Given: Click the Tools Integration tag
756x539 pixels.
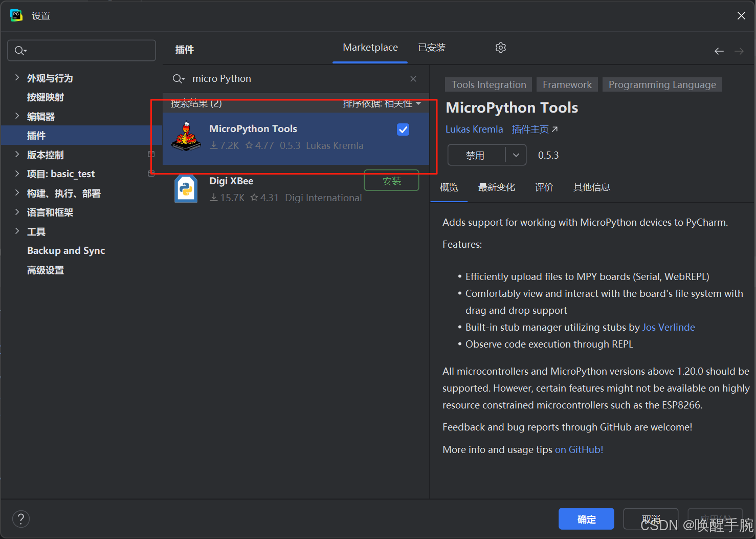Looking at the screenshot, I should tap(488, 84).
